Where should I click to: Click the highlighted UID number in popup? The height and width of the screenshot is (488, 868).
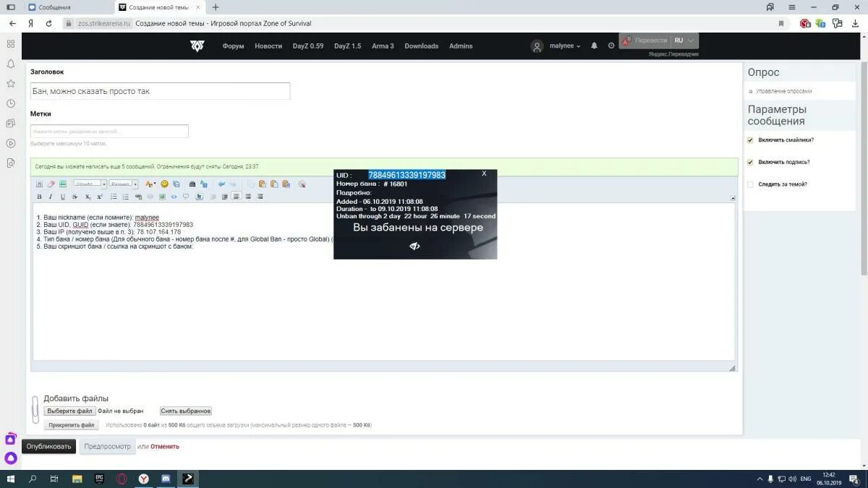407,174
